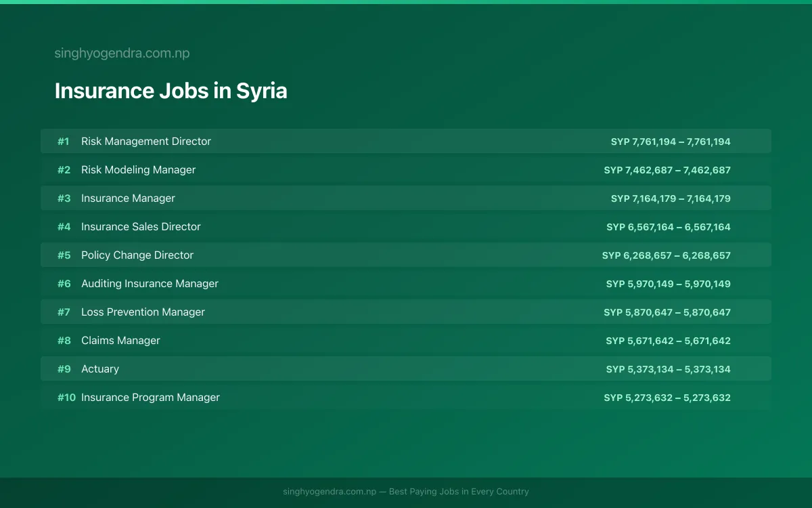Click the #2 rank number

(64, 170)
